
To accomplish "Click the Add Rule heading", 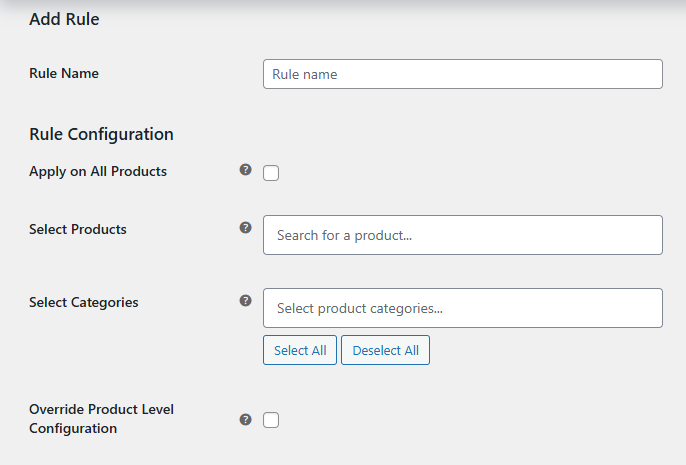I will (64, 19).
